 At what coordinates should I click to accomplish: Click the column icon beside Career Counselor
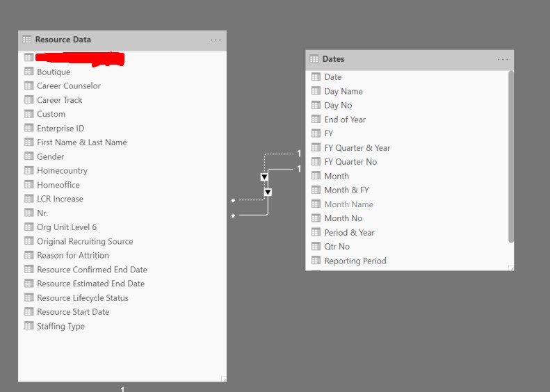point(29,85)
